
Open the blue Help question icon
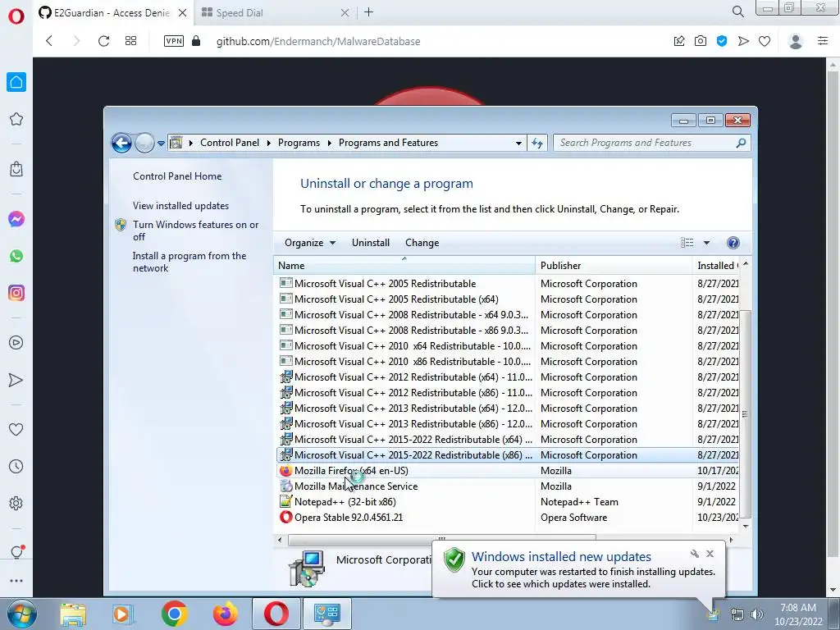pyautogui.click(x=733, y=243)
